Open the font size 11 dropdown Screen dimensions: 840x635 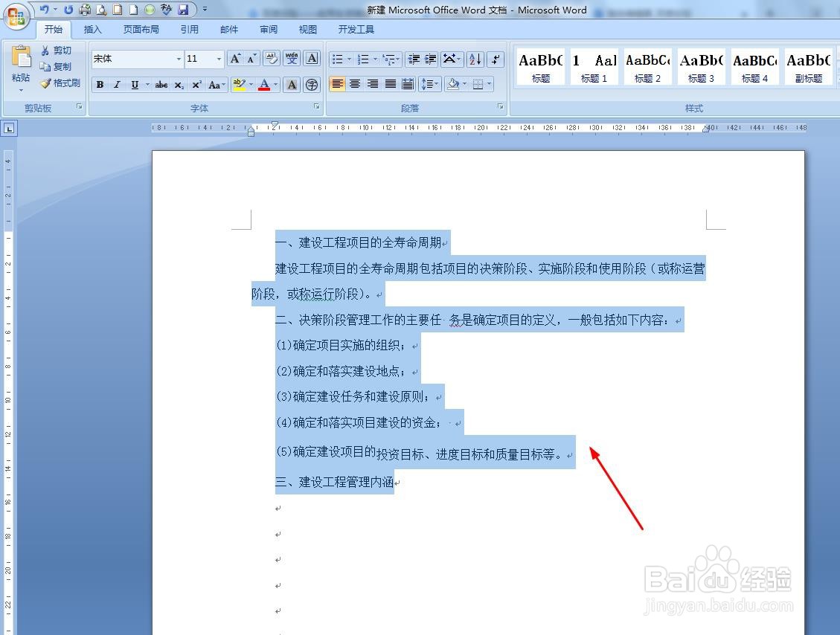[x=219, y=59]
